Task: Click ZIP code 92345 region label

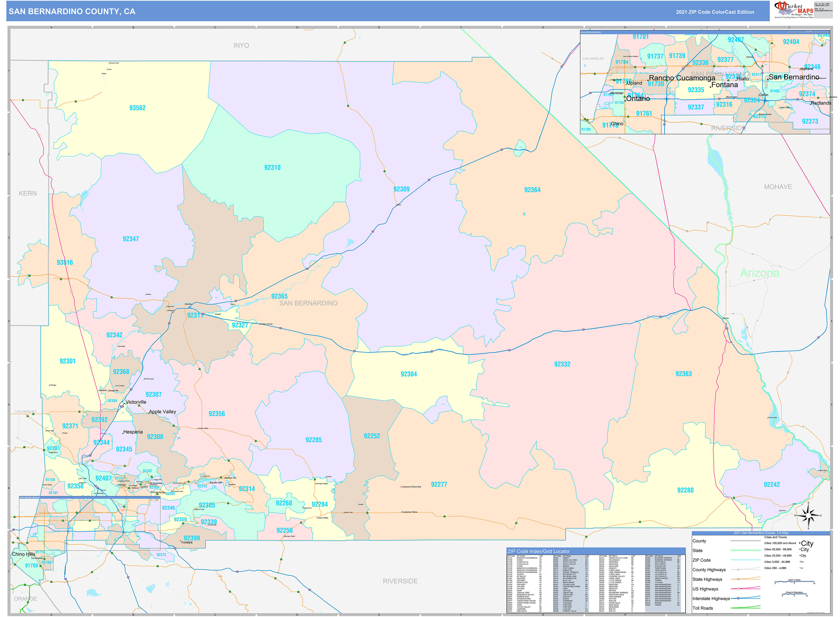Action: pyautogui.click(x=124, y=449)
